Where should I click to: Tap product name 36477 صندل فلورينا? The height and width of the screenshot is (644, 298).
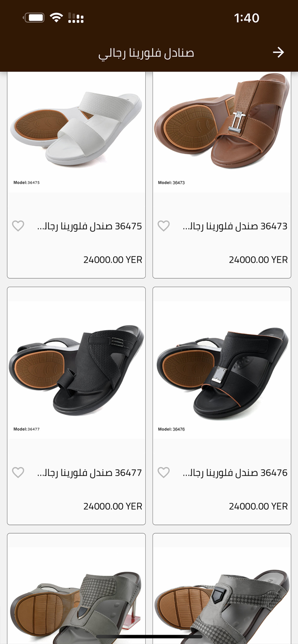[x=89, y=473]
